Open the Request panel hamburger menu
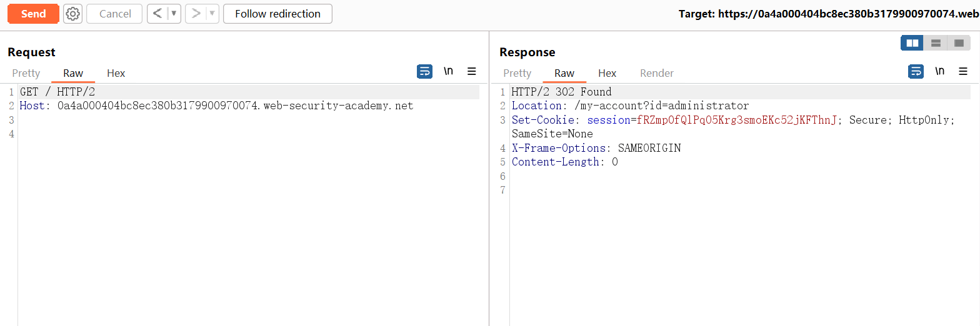This screenshot has height=326, width=980. coord(472,72)
